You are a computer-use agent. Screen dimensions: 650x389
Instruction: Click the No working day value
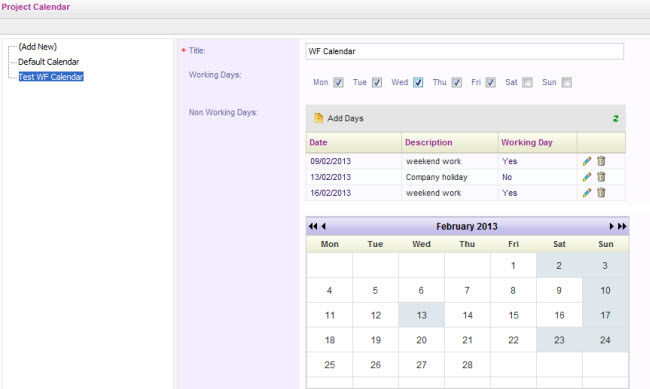(507, 177)
